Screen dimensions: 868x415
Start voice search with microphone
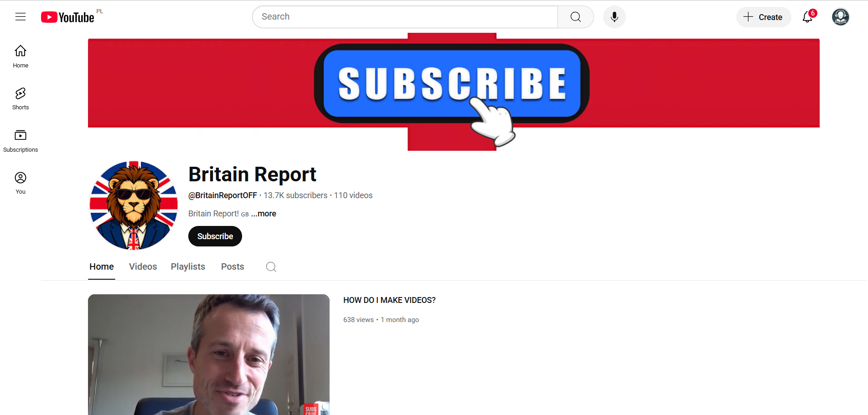click(615, 17)
